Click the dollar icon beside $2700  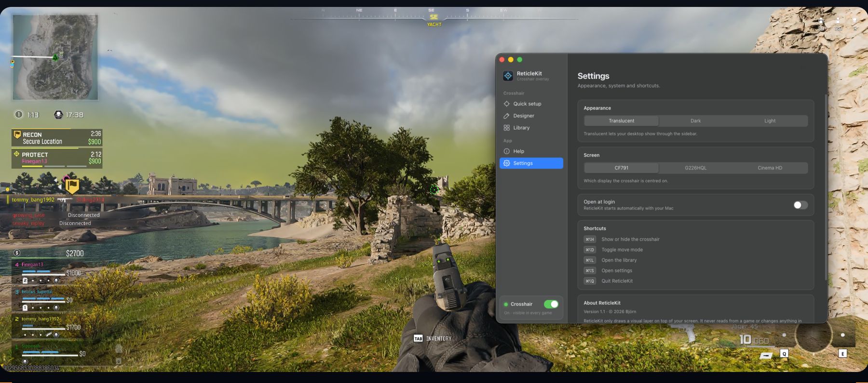pos(17,253)
